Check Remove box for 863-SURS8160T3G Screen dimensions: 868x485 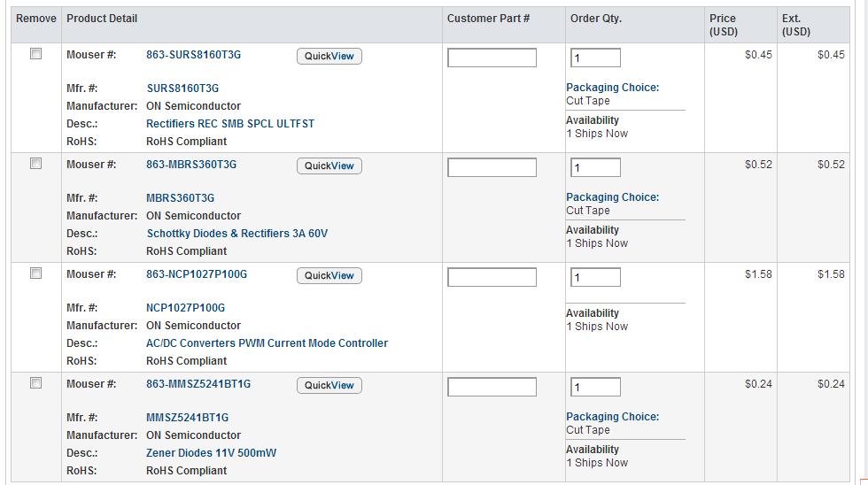coord(36,54)
